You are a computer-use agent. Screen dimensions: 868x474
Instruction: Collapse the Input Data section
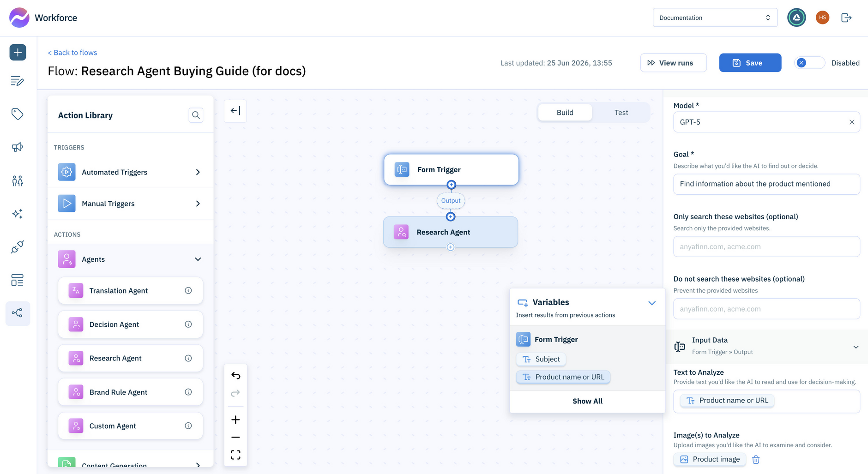[856, 347]
